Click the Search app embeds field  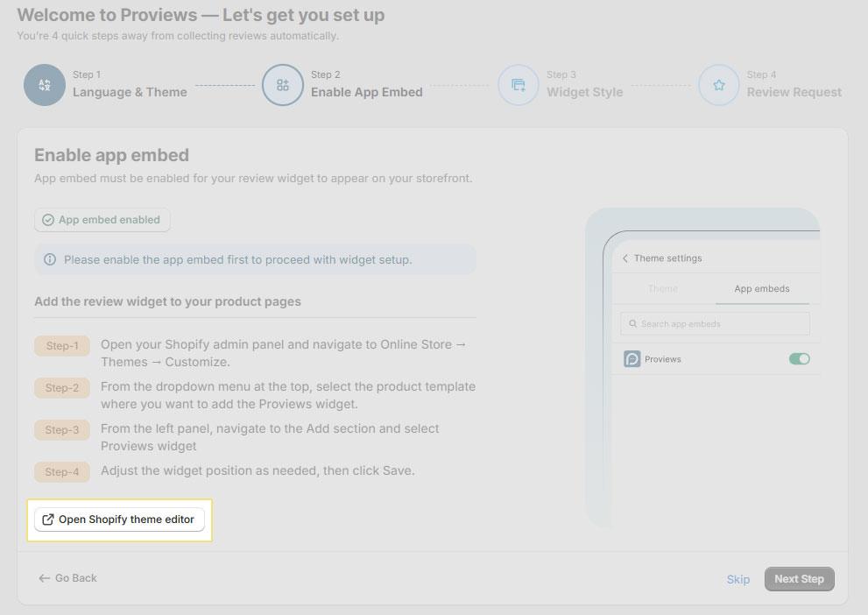(x=715, y=324)
